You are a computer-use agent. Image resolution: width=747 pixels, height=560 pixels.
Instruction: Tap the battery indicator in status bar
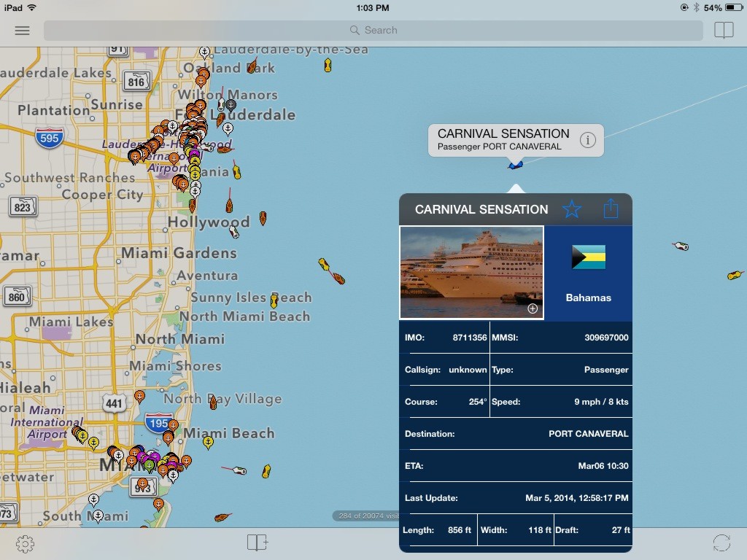(734, 7)
